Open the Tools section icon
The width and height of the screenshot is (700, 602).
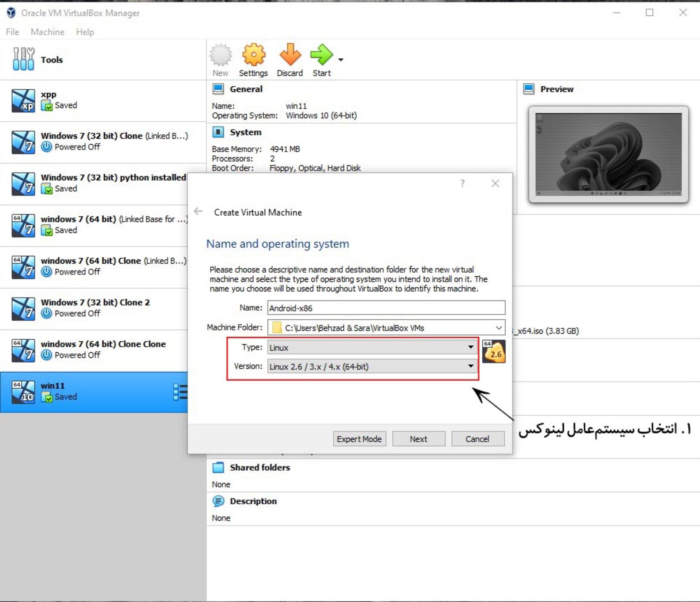(x=24, y=59)
